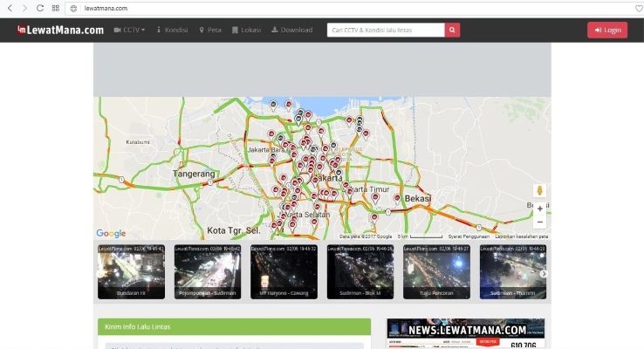This screenshot has width=644, height=349.
Task: Click the address bar showing lewatmana.com
Action: [353, 8]
